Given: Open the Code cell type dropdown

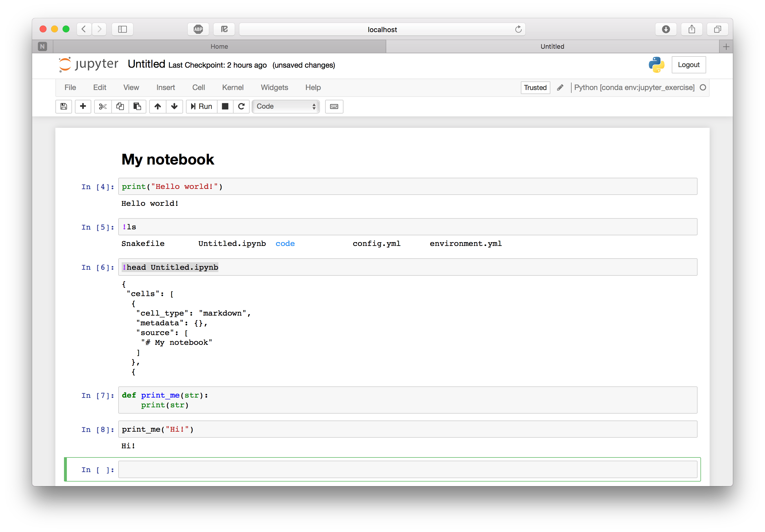Looking at the screenshot, I should click(286, 107).
